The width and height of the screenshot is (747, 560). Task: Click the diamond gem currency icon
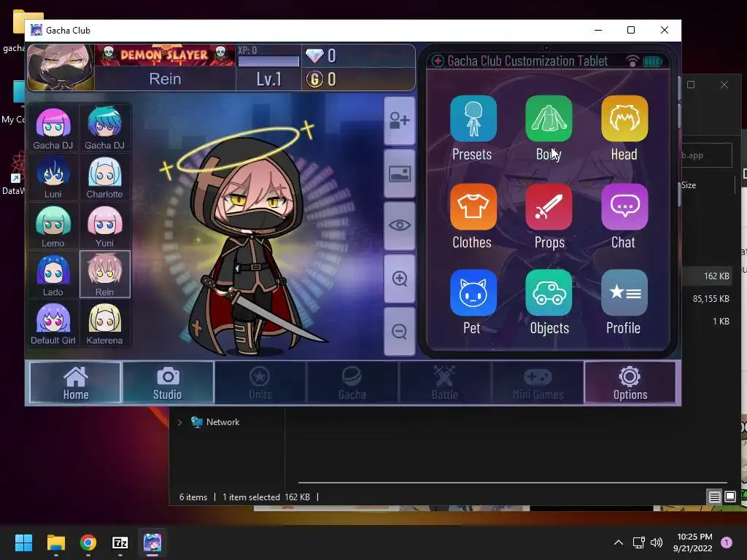(314, 55)
